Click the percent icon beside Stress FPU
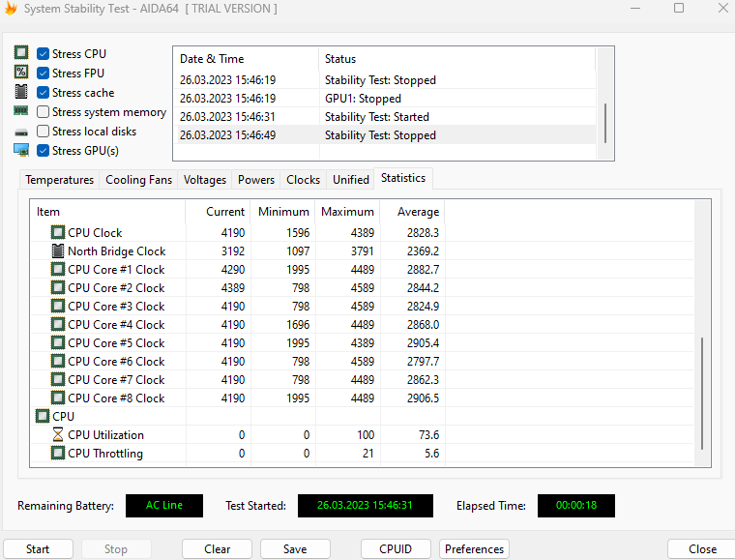 point(21,73)
